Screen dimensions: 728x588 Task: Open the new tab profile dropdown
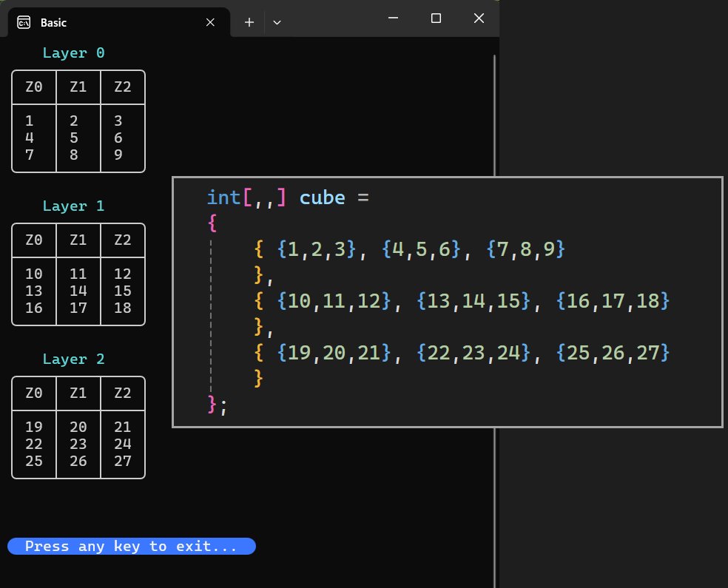(277, 22)
